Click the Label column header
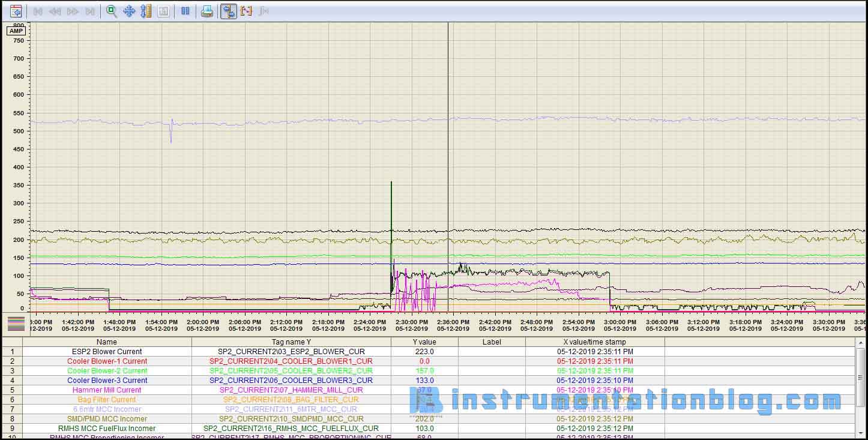Image resolution: width=868 pixels, height=440 pixels. 492,342
